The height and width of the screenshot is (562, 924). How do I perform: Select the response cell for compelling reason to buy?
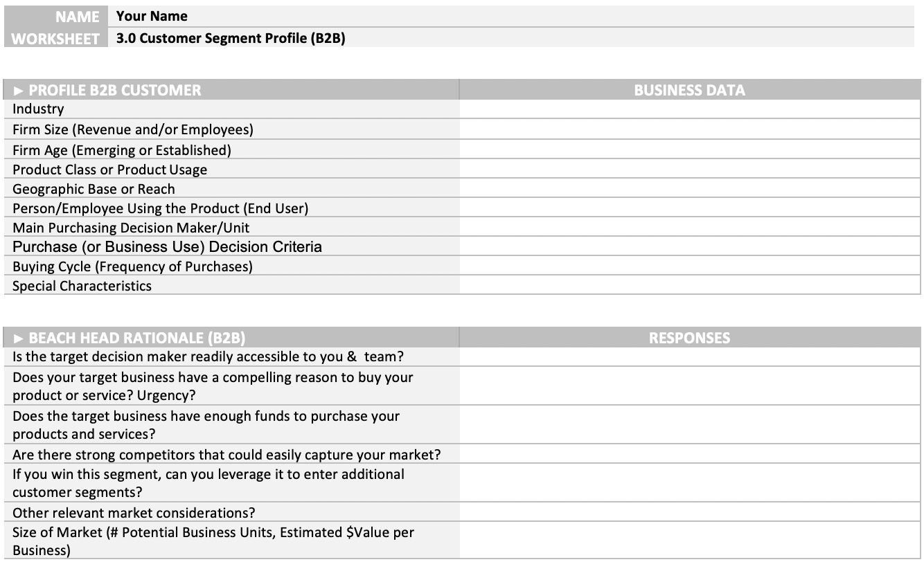[689, 386]
